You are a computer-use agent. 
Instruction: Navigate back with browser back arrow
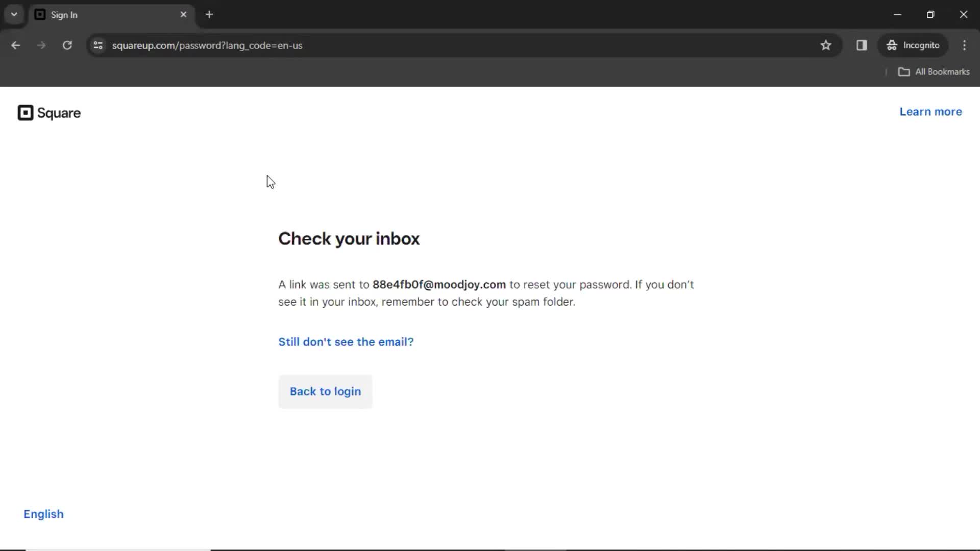[x=15, y=45]
